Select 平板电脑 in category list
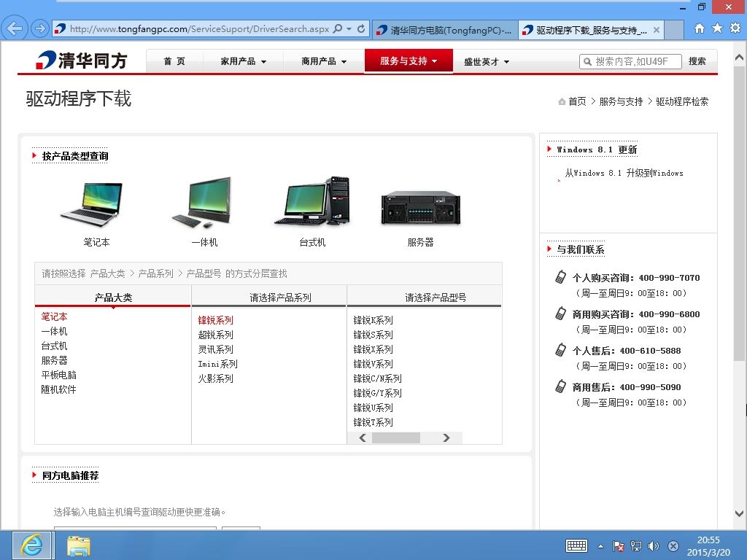Viewport: 747px width, 560px height. [x=58, y=375]
